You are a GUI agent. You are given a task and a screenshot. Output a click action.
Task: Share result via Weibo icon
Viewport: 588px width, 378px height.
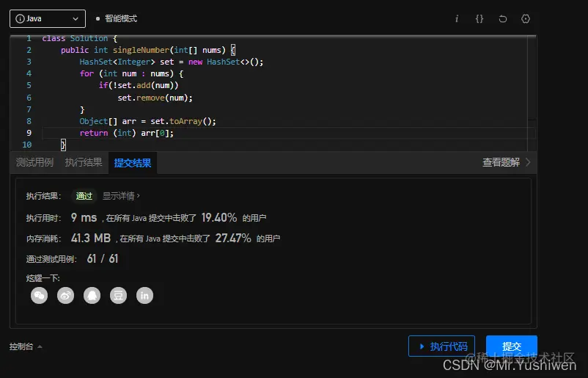click(x=66, y=296)
